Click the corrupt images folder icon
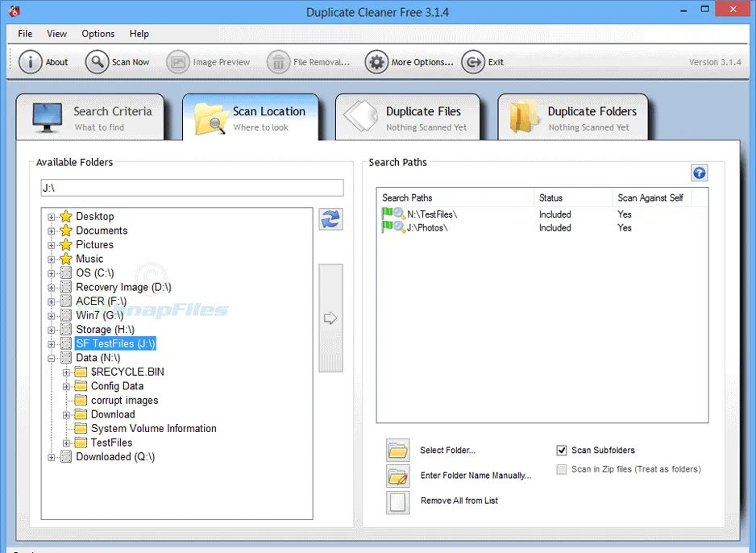This screenshot has width=756, height=553. (81, 400)
